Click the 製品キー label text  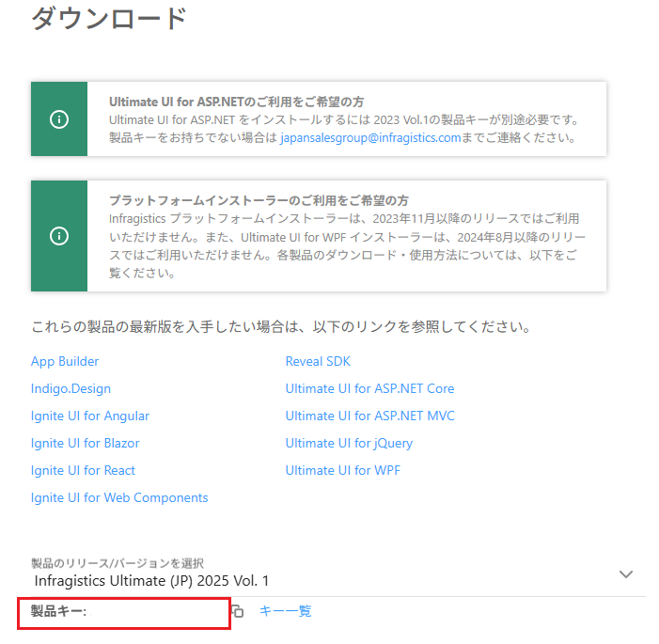click(58, 611)
